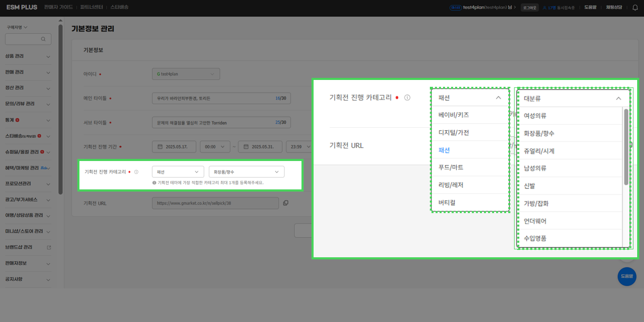This screenshot has width=644, height=322.
Task: Expand the 상품 관리 sidebar menu
Action: 28,56
